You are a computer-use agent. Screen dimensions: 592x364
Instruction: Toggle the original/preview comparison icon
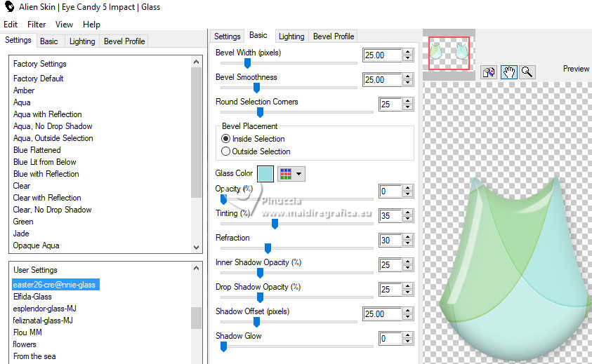pos(489,72)
